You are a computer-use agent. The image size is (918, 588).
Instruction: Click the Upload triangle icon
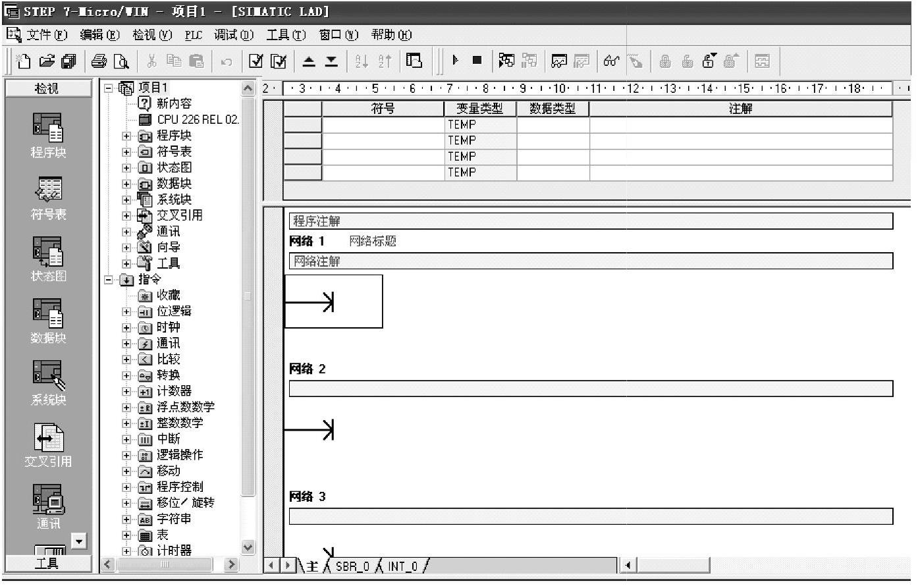309,61
